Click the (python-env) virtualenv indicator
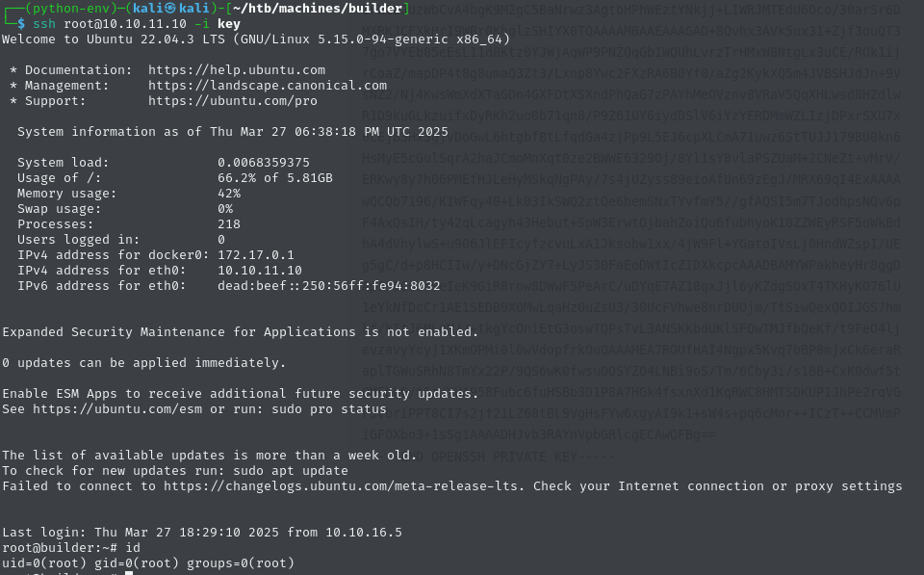 71,9
